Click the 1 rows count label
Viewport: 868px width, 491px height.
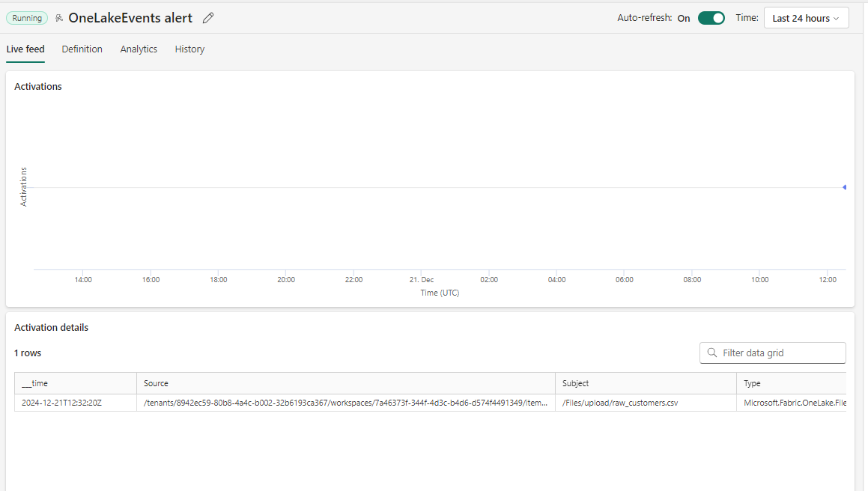click(28, 353)
